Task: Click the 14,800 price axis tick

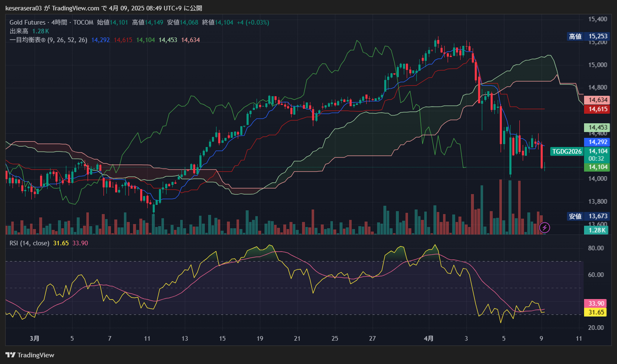Action: 598,88
